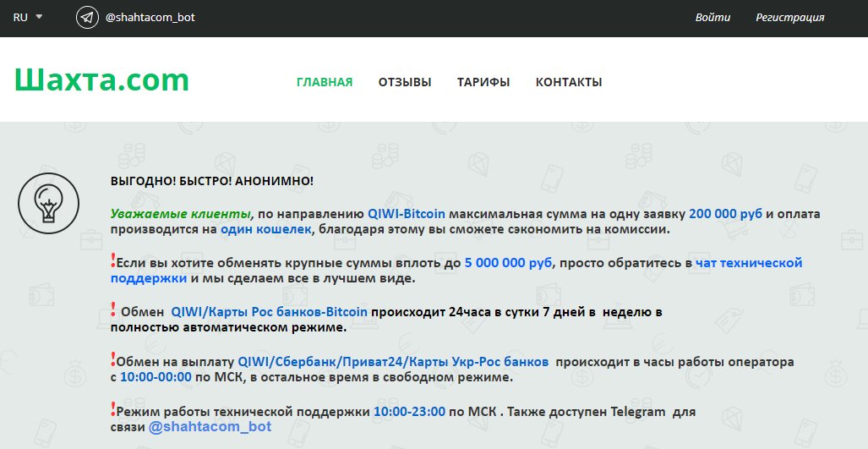This screenshot has height=449, width=868.
Task: Open @shahtacom_bot link at the bottom
Action: 210,427
